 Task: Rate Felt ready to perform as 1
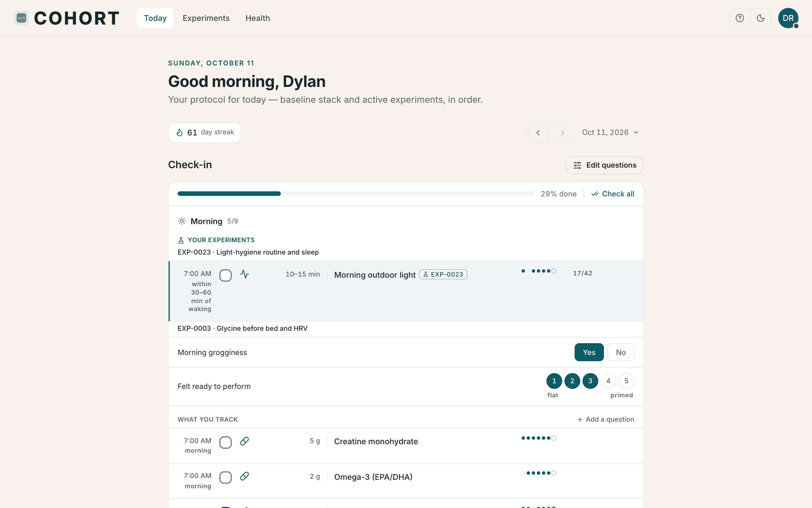coord(554,381)
